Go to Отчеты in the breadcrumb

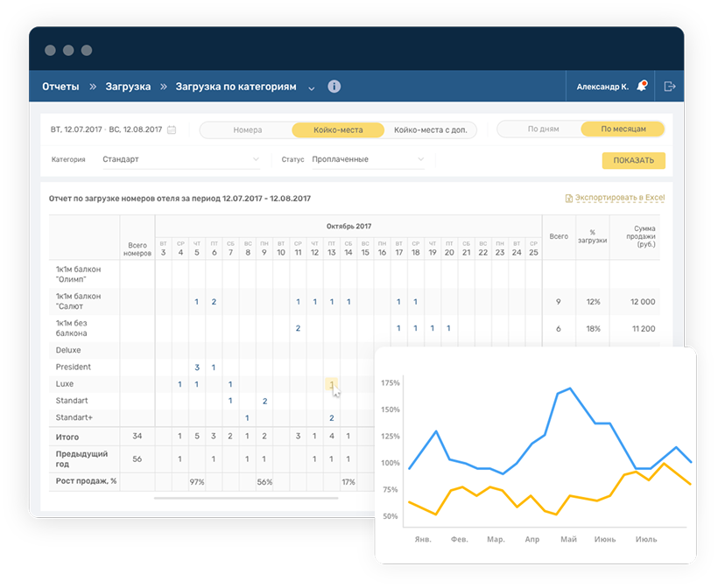(60, 87)
